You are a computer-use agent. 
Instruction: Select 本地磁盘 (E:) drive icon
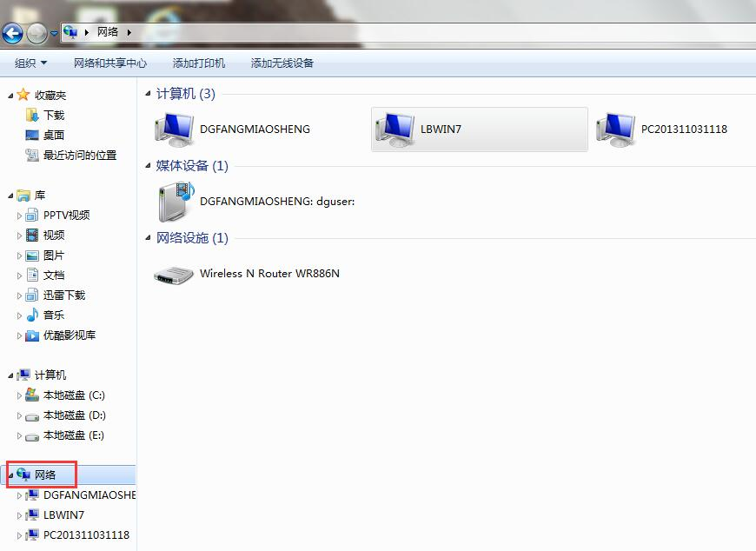pyautogui.click(x=32, y=437)
